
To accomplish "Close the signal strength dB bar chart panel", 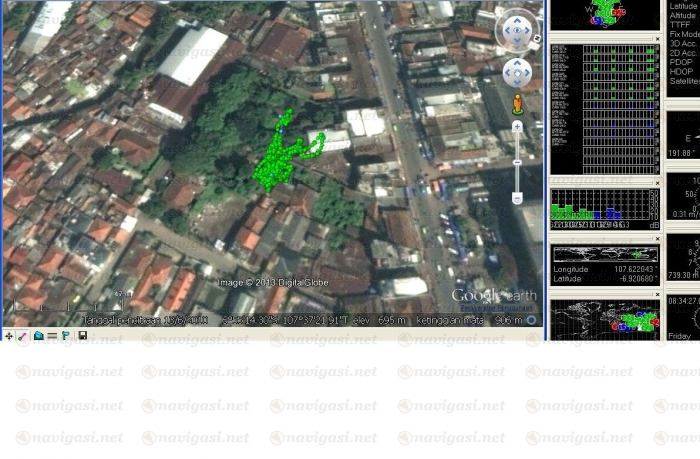I will click(657, 184).
